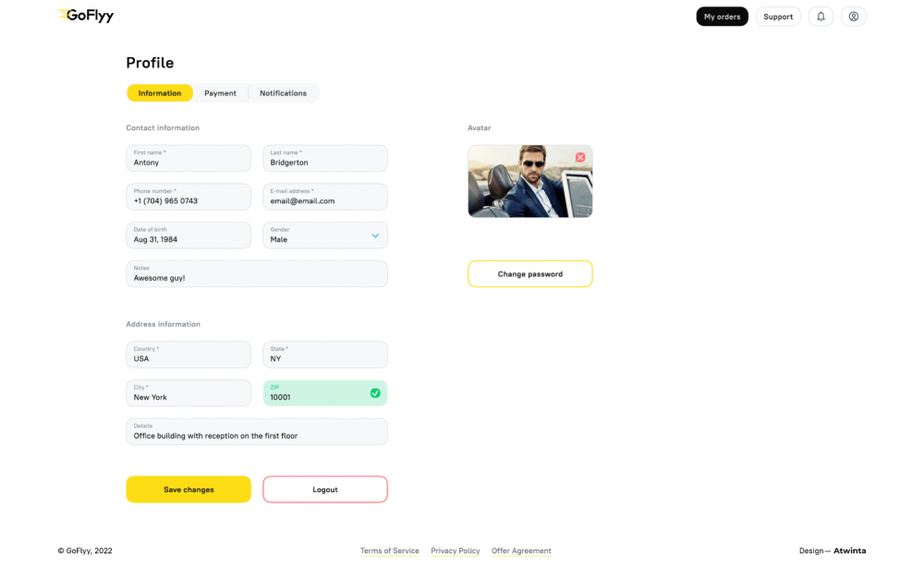Open My orders
This screenshot has width=924, height=567.
coord(722,17)
